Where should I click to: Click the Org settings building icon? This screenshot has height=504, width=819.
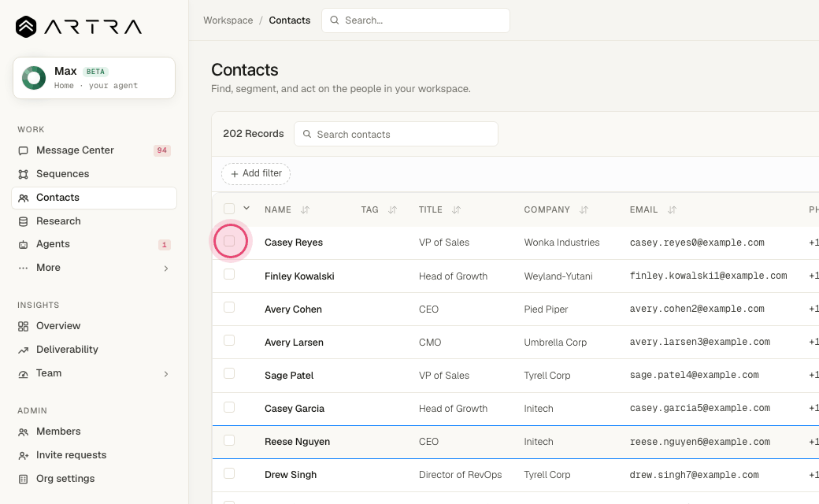pyautogui.click(x=23, y=479)
